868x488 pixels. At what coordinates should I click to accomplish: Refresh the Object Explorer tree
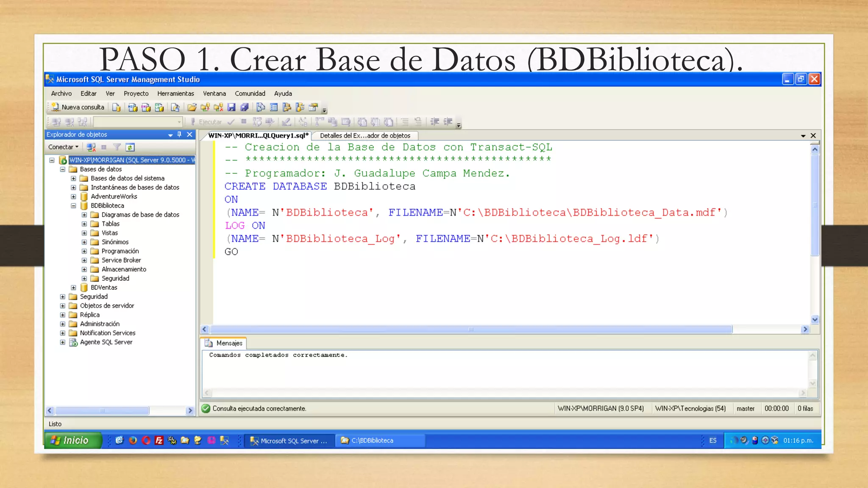click(x=130, y=147)
